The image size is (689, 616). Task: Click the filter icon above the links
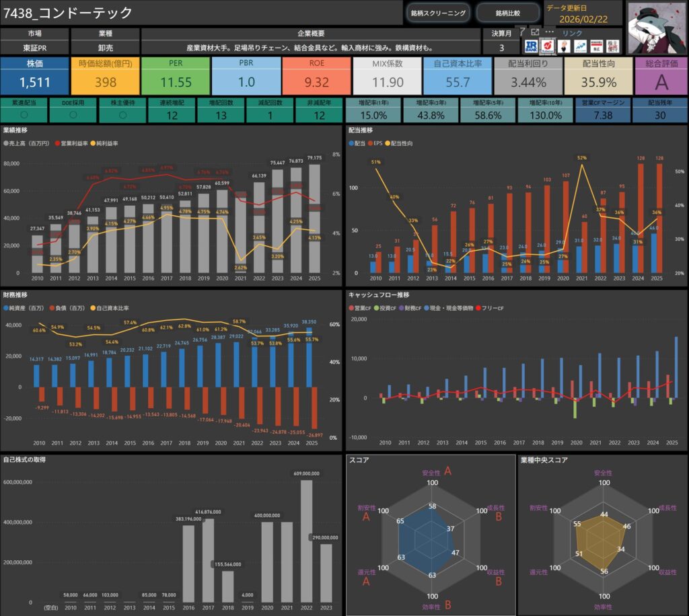point(522,32)
